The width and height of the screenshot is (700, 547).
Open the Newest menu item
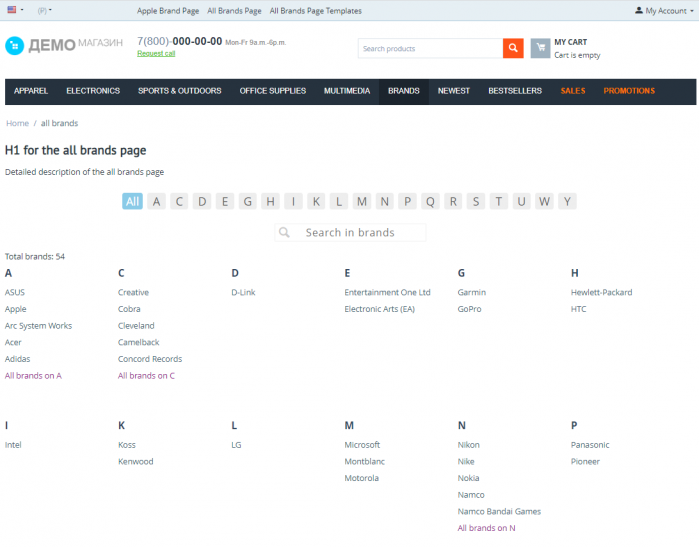point(454,91)
